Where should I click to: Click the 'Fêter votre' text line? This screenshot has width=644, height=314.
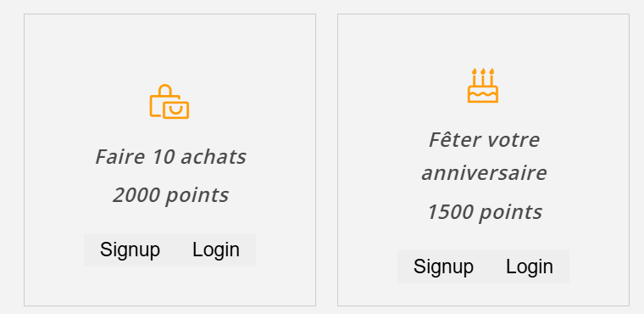click(484, 140)
